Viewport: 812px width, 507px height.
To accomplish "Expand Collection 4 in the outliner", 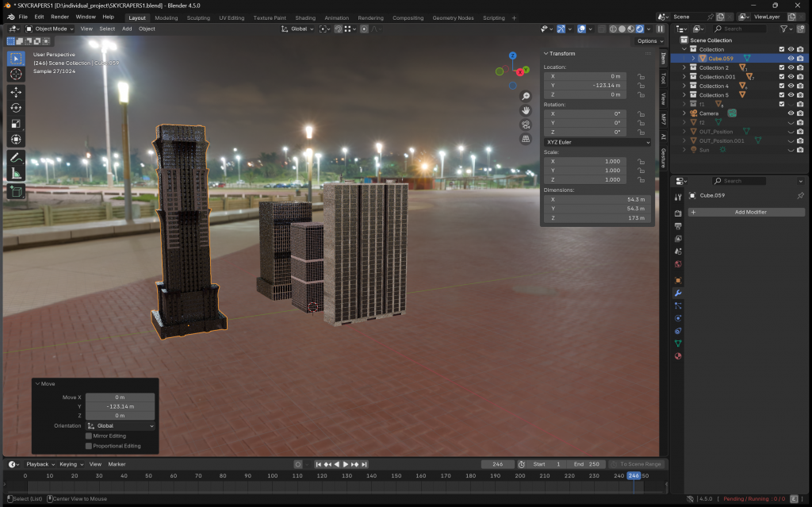I will pos(685,86).
